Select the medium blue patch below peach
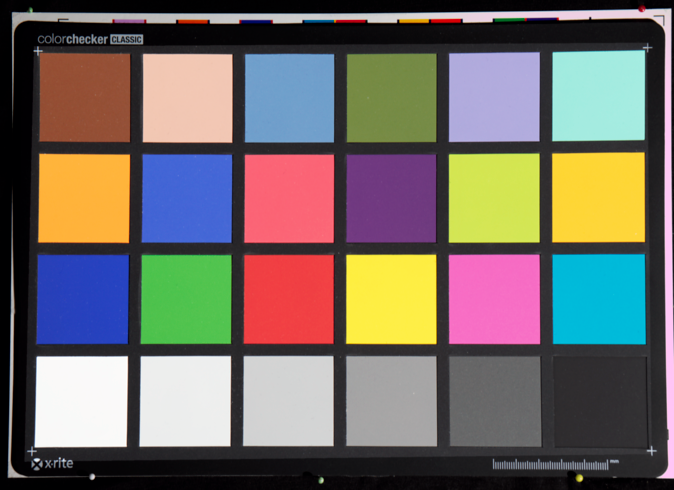The height and width of the screenshot is (490, 674). tap(187, 199)
